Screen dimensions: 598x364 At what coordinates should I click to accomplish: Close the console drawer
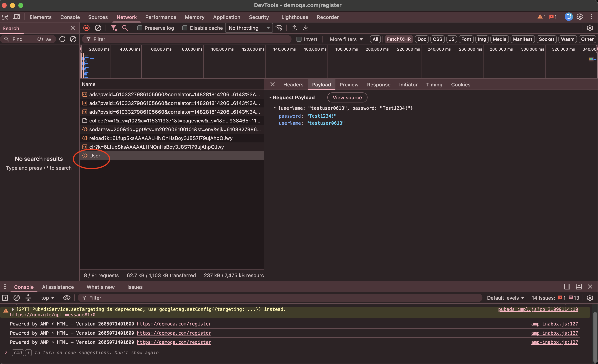pos(590,287)
